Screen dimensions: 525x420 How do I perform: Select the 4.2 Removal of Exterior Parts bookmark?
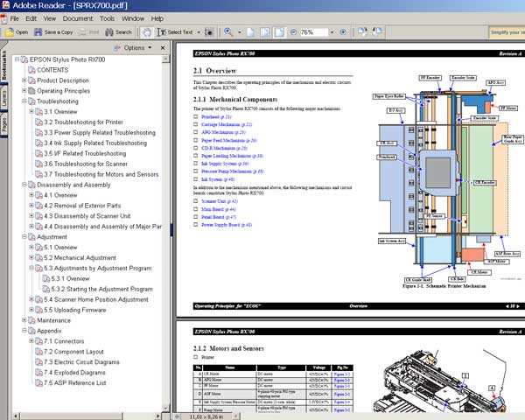coord(82,206)
